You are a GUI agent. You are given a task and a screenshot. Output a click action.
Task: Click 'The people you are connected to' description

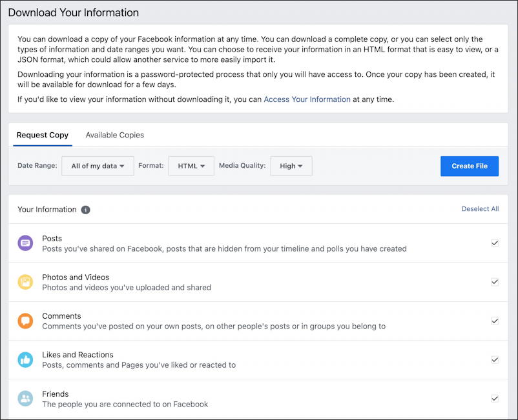pyautogui.click(x=125, y=404)
